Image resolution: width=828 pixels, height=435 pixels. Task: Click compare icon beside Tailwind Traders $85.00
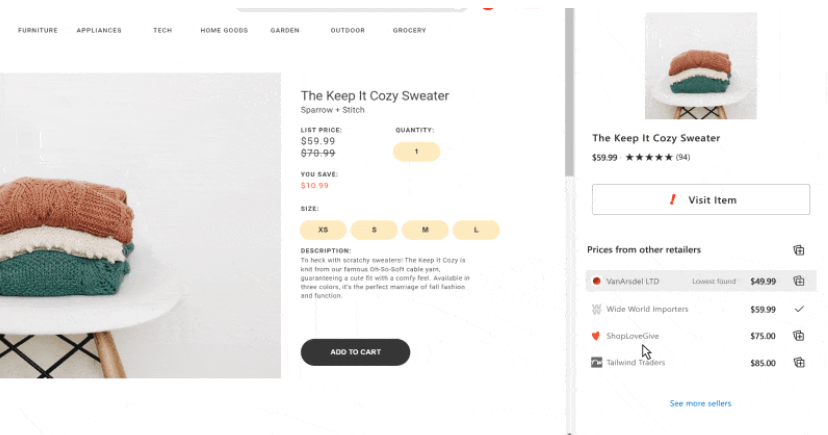[798, 362]
